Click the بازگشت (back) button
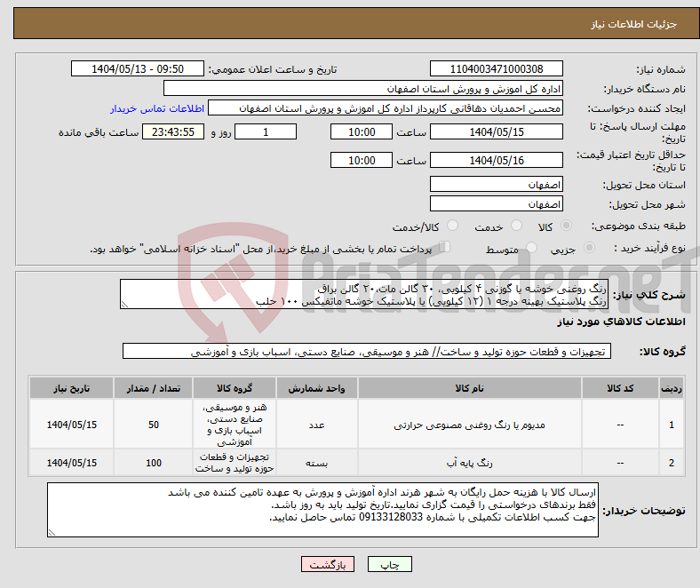 [x=328, y=564]
